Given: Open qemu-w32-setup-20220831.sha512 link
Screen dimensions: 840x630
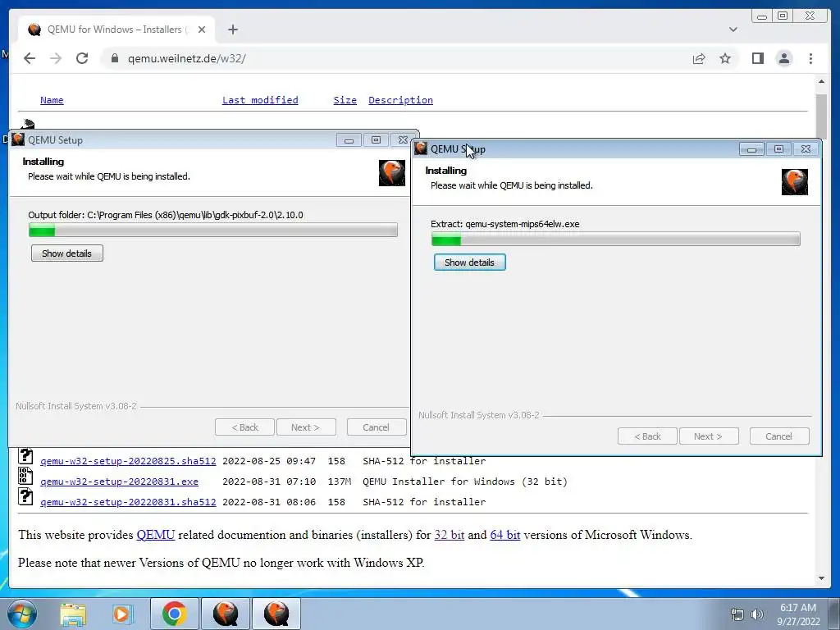Looking at the screenshot, I should [x=128, y=502].
